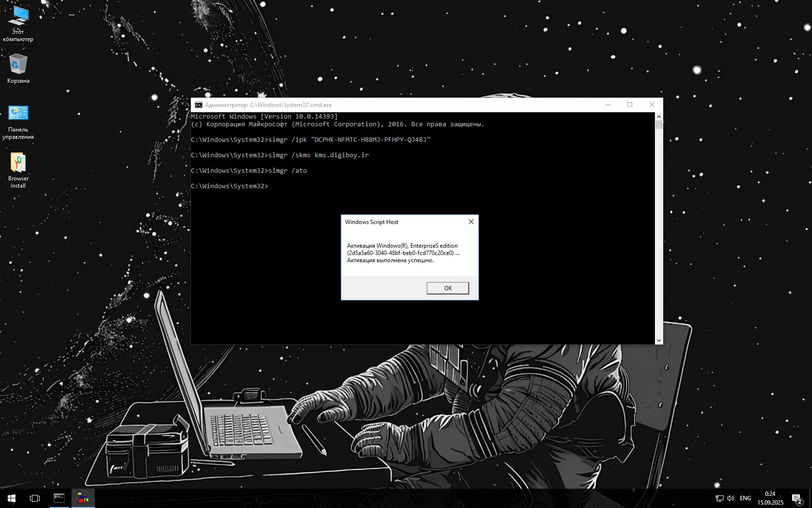This screenshot has height=508, width=812.
Task: Switch the ENG input language indicator
Action: (745, 498)
